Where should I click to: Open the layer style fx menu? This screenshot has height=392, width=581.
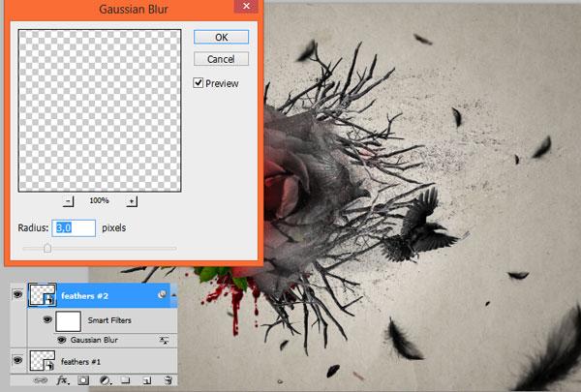click(x=61, y=380)
